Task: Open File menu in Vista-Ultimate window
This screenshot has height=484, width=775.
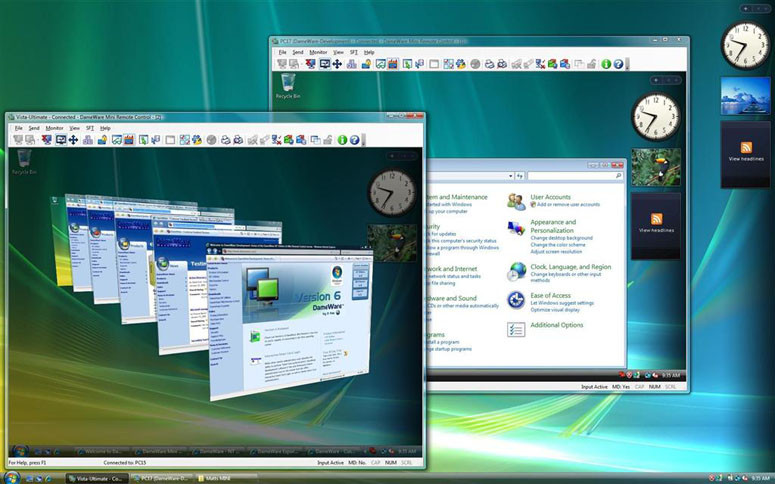Action: 18,128
